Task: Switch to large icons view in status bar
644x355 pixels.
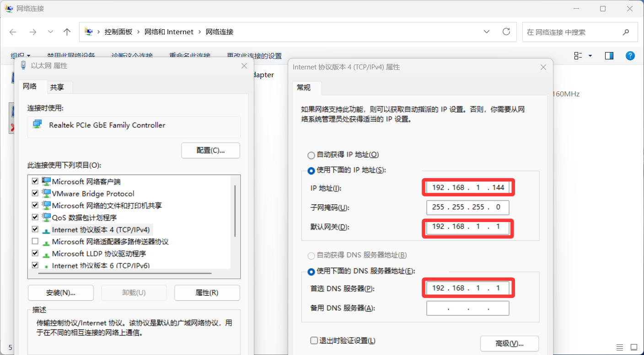Action: [633, 347]
